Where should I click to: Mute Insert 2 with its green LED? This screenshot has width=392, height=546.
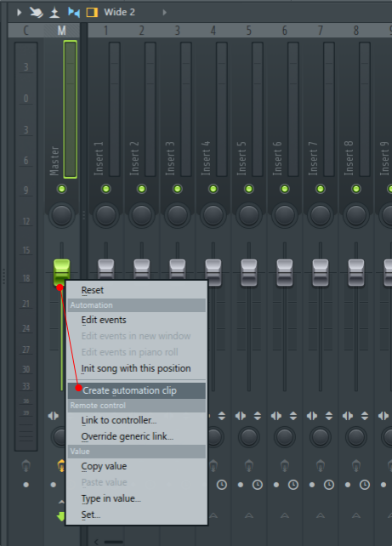(x=142, y=189)
